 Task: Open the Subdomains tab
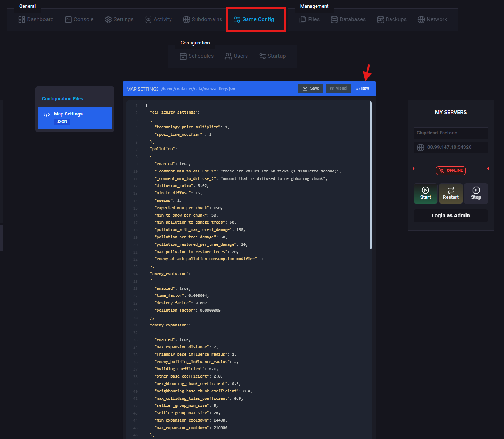203,19
